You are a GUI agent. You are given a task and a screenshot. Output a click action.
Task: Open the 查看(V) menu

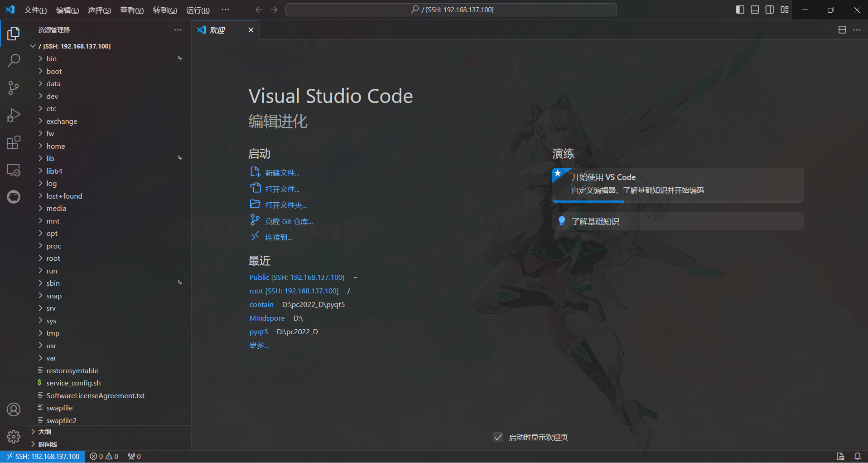tap(132, 10)
